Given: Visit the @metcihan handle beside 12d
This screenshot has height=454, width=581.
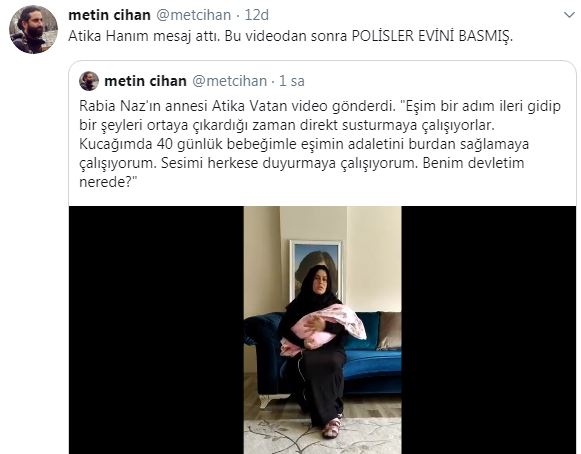Looking at the screenshot, I should point(194,15).
